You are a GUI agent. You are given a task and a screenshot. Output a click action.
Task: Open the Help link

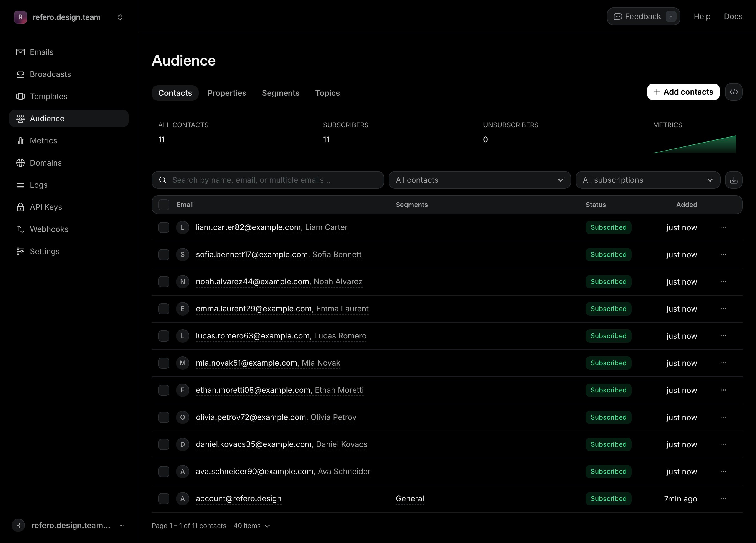point(702,16)
